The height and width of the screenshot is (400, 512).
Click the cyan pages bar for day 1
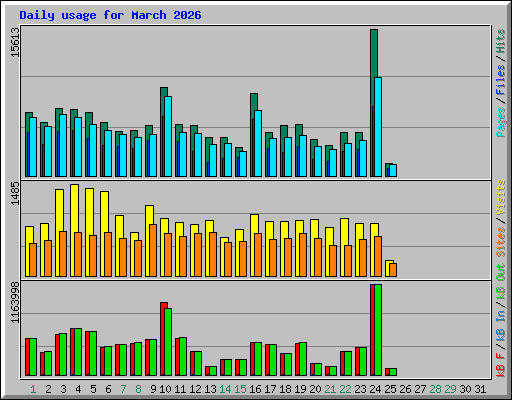pyautogui.click(x=33, y=147)
